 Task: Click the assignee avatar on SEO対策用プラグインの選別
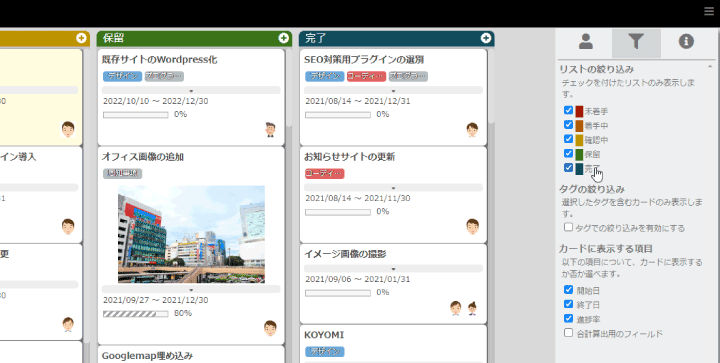point(472,130)
